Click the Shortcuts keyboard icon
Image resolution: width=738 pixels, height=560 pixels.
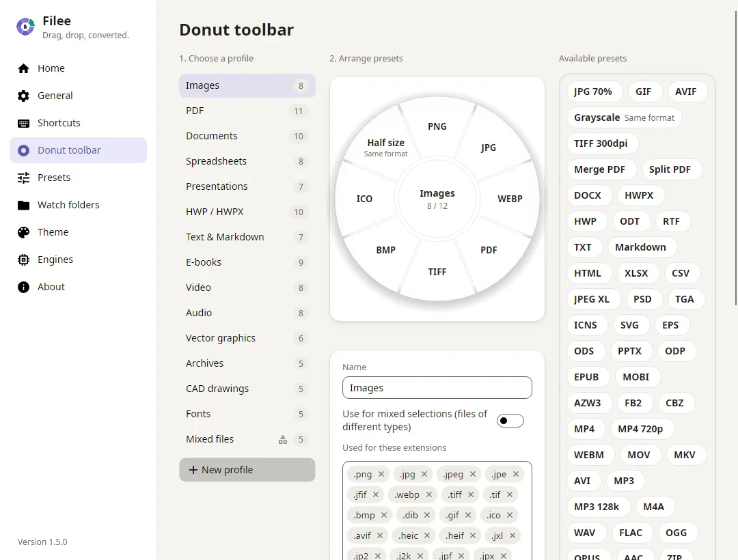click(23, 123)
